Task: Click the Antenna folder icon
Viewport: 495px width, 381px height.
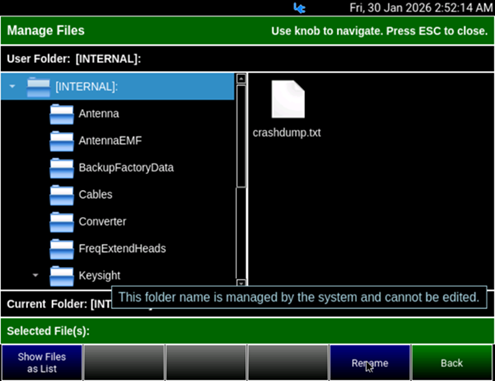Action: 62,114
